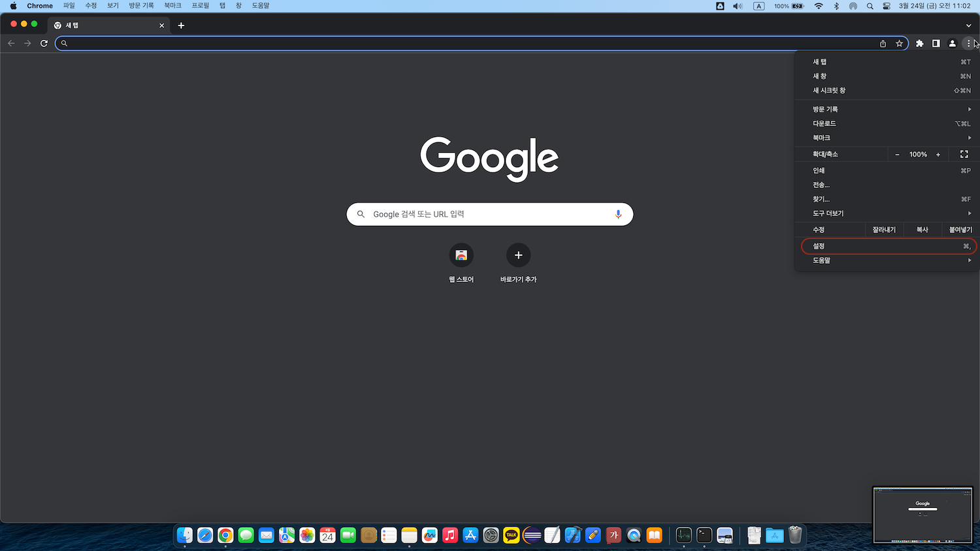
Task: Open the 웹 스토어 shortcut
Action: [461, 255]
